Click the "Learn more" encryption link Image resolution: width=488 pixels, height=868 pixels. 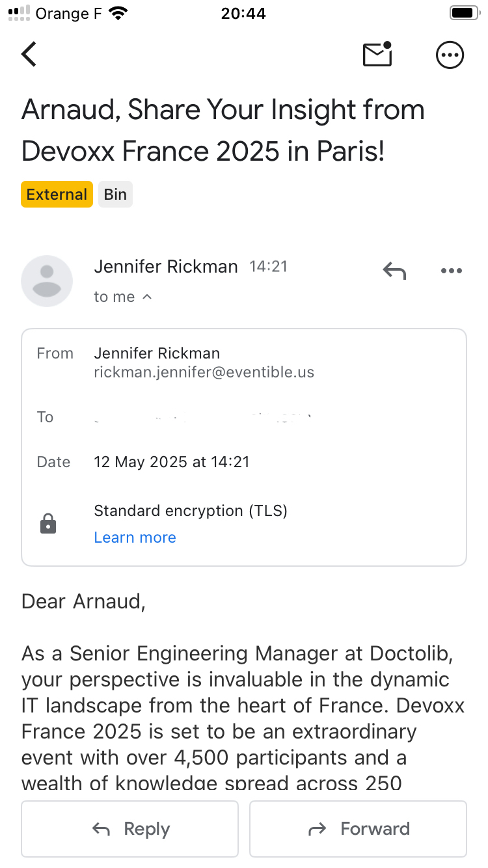click(135, 537)
